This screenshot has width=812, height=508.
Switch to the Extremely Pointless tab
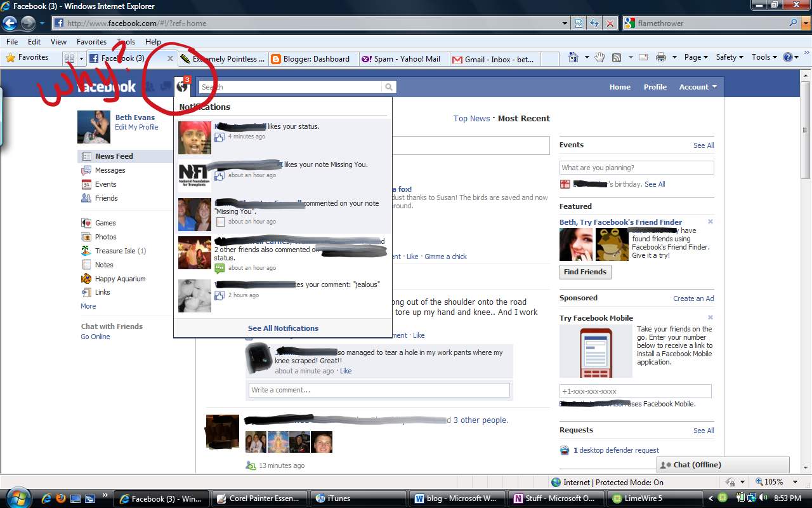tap(222, 59)
